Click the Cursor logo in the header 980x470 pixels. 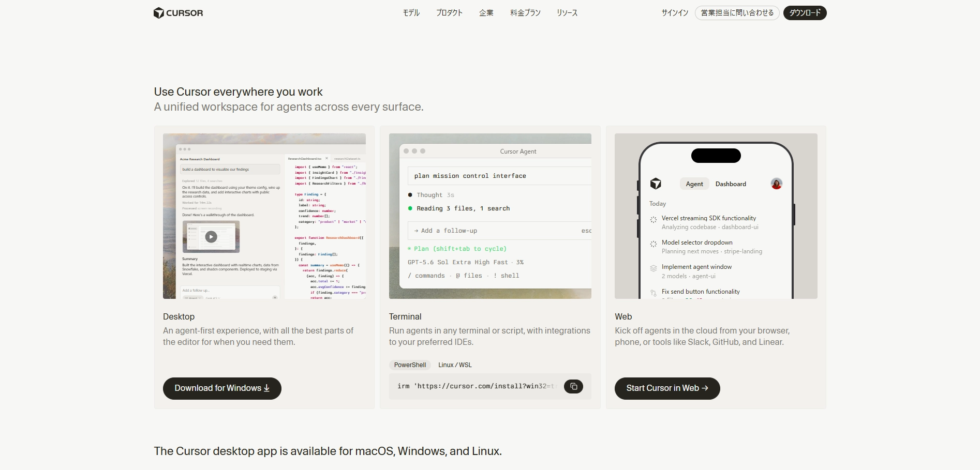[x=178, y=13]
